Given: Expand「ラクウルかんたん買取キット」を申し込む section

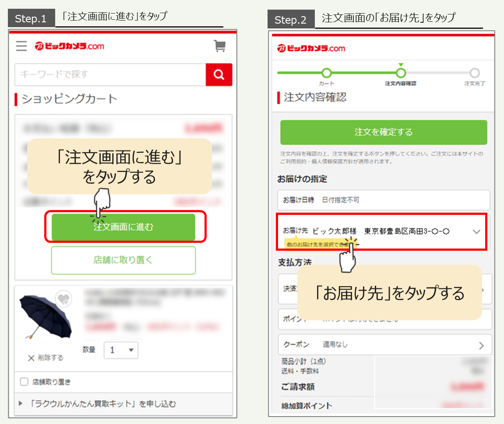Looking at the screenshot, I should click(x=21, y=404).
